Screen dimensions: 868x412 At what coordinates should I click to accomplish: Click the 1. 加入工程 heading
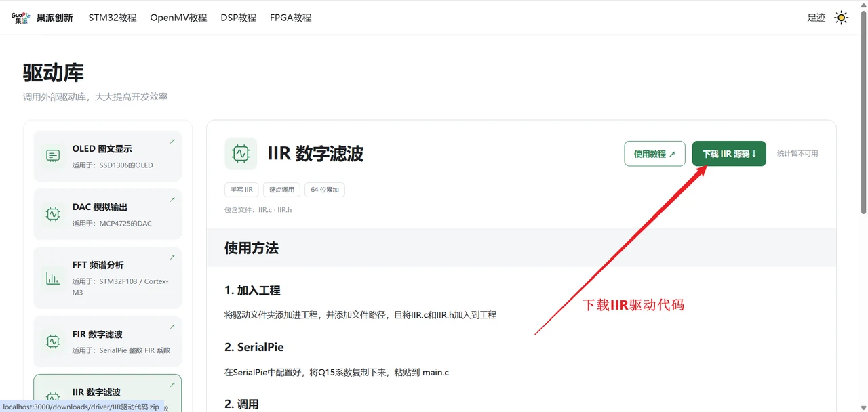click(252, 290)
